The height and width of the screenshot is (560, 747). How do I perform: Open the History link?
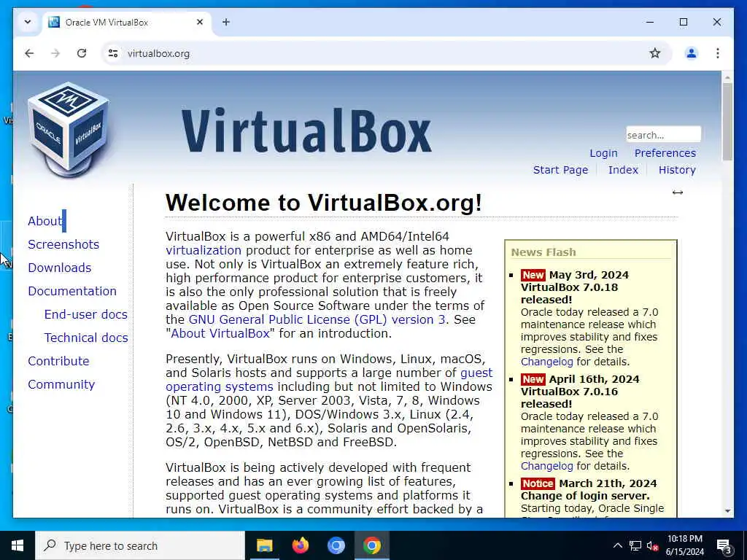coord(677,170)
